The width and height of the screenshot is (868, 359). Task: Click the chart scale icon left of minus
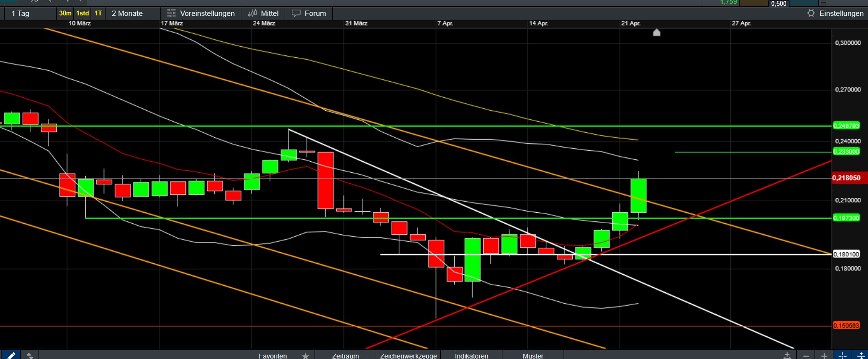tap(787, 356)
